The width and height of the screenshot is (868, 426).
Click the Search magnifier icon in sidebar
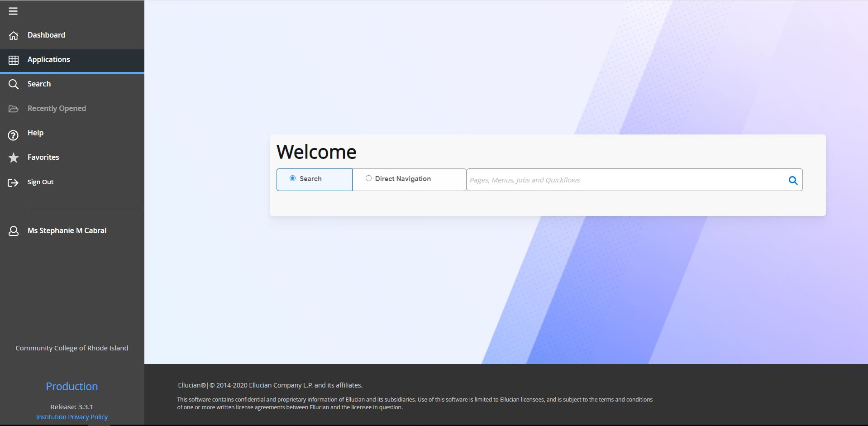pyautogui.click(x=14, y=84)
